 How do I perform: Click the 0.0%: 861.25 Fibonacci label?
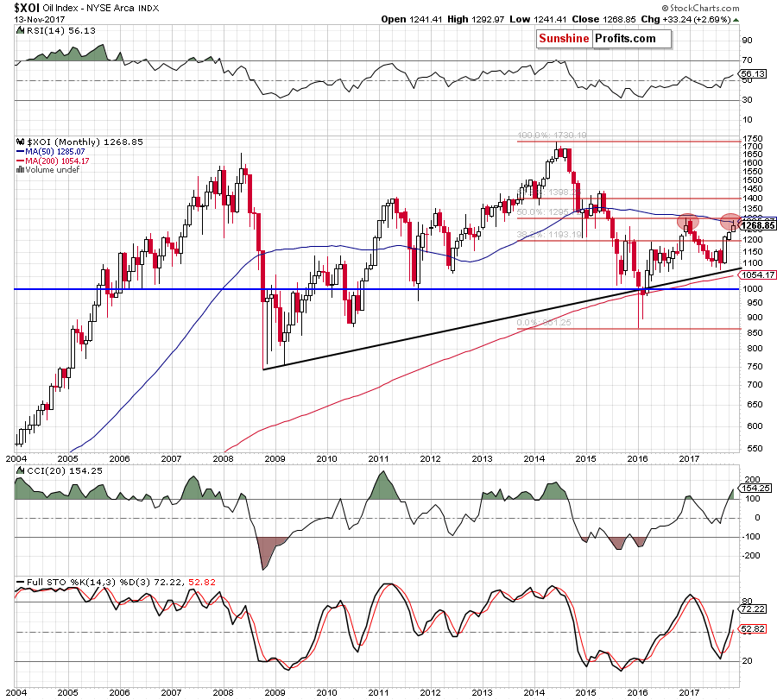coord(544,323)
